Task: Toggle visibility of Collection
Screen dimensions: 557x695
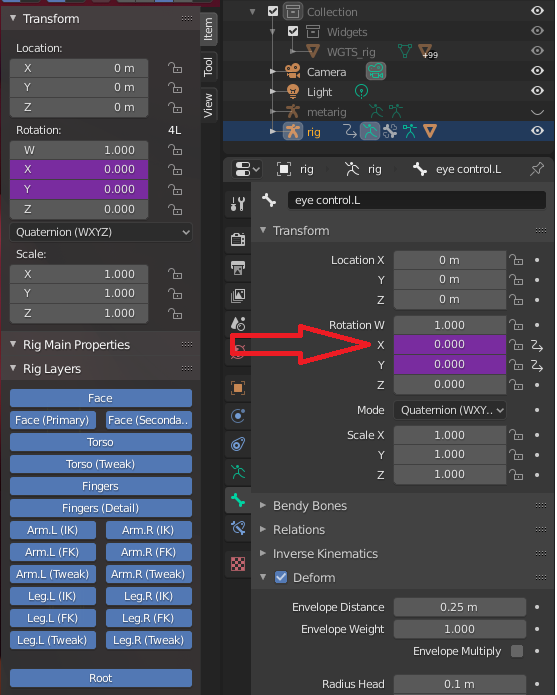Action: point(537,11)
